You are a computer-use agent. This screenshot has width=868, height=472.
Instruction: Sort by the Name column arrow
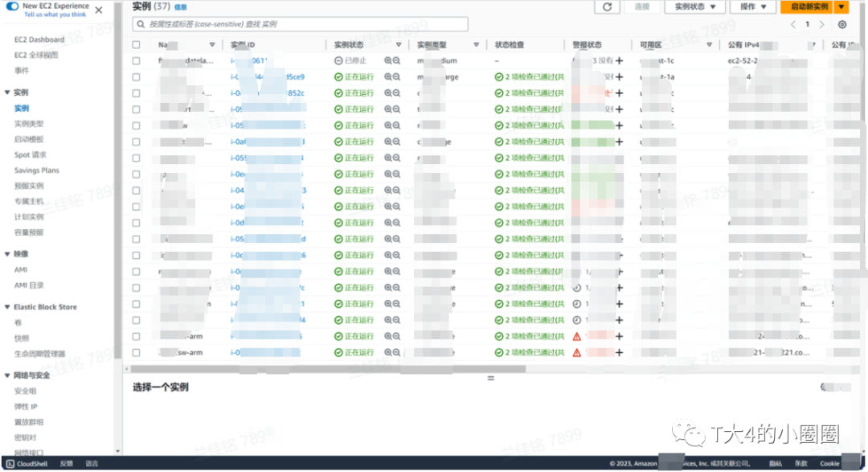212,44
